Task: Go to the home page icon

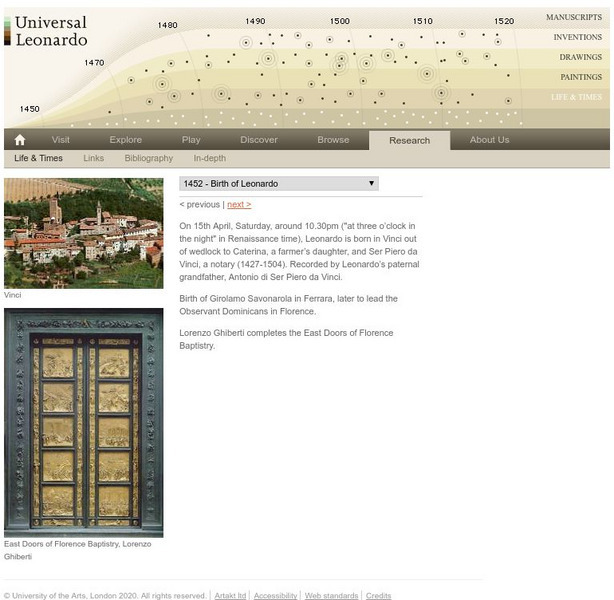Action: 20,140
